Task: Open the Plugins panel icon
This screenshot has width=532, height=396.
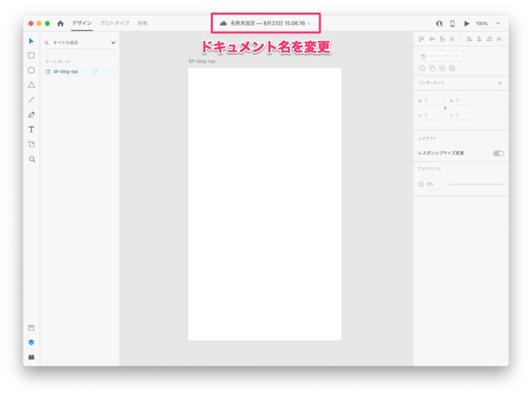Action: pos(31,357)
